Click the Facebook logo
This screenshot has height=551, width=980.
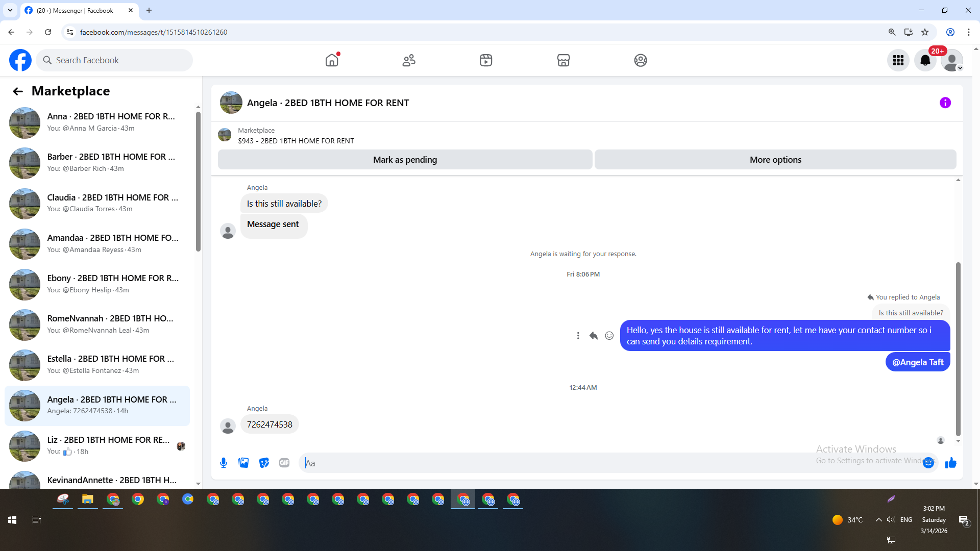(x=20, y=60)
